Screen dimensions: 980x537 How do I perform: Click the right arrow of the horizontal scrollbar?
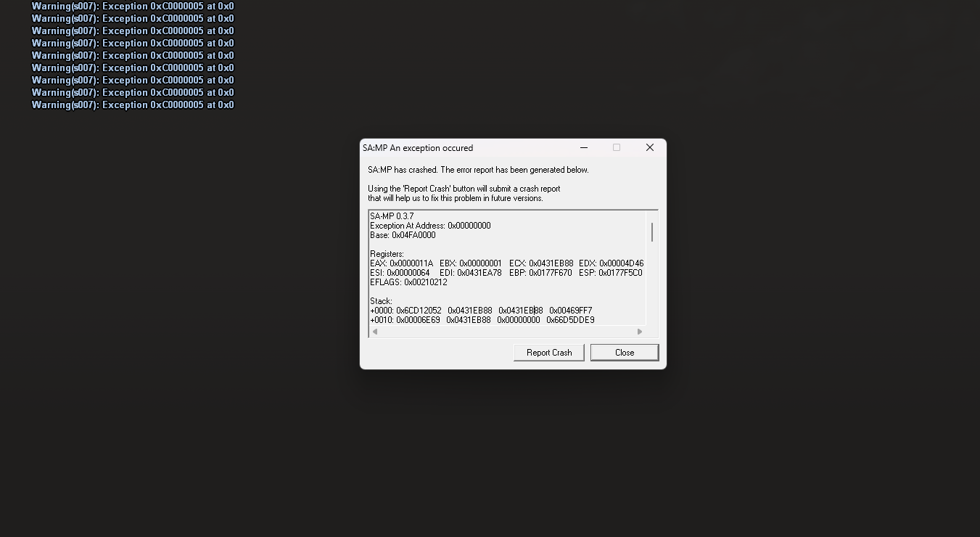(x=640, y=332)
